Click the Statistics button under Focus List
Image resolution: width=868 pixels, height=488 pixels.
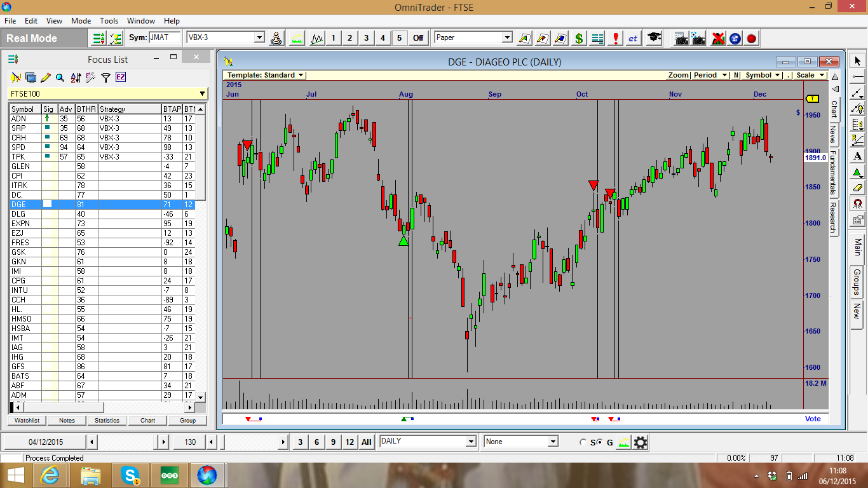(107, 421)
